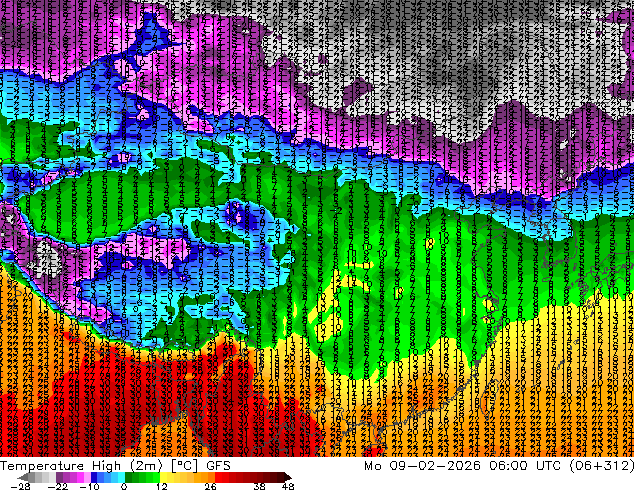
Task: Click the Mo 09-02-2026 date text
Action: [422, 466]
